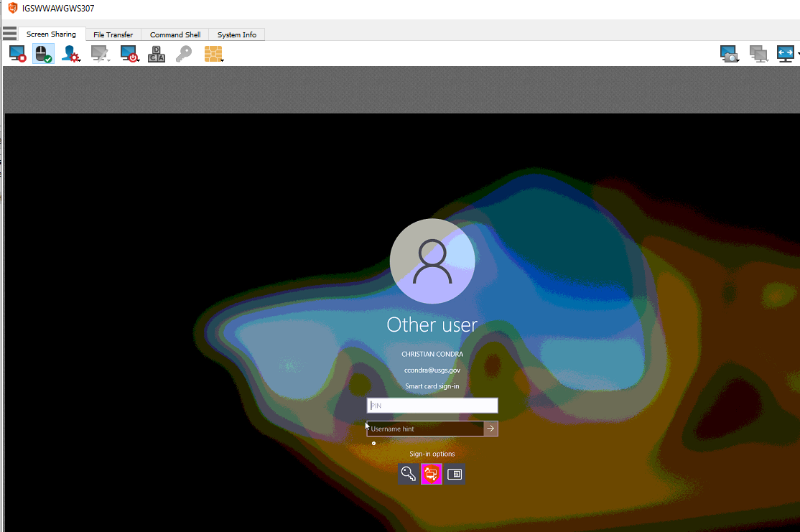Switch to the Screen Sharing tab
The width and height of the screenshot is (800, 532).
click(x=51, y=34)
